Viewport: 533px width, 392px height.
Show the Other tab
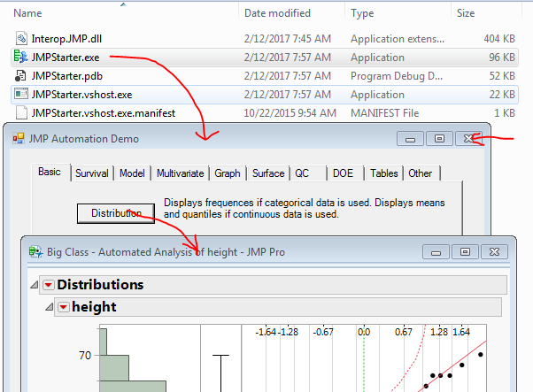(x=421, y=173)
